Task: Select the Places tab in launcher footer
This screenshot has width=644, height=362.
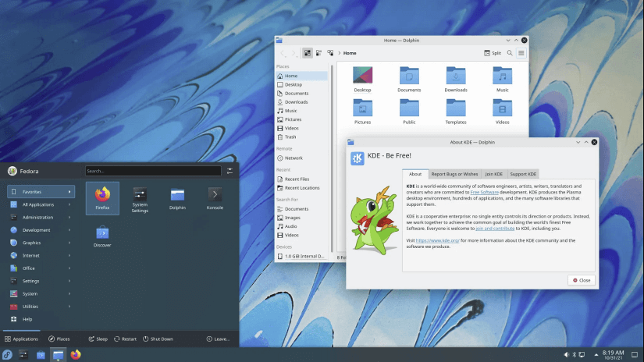Action: tap(59, 339)
